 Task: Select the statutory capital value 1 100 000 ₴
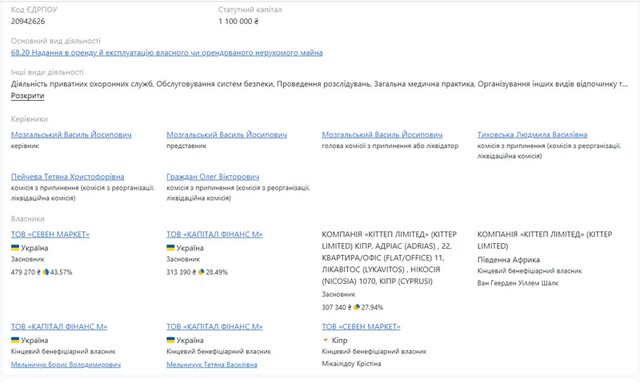tap(238, 21)
